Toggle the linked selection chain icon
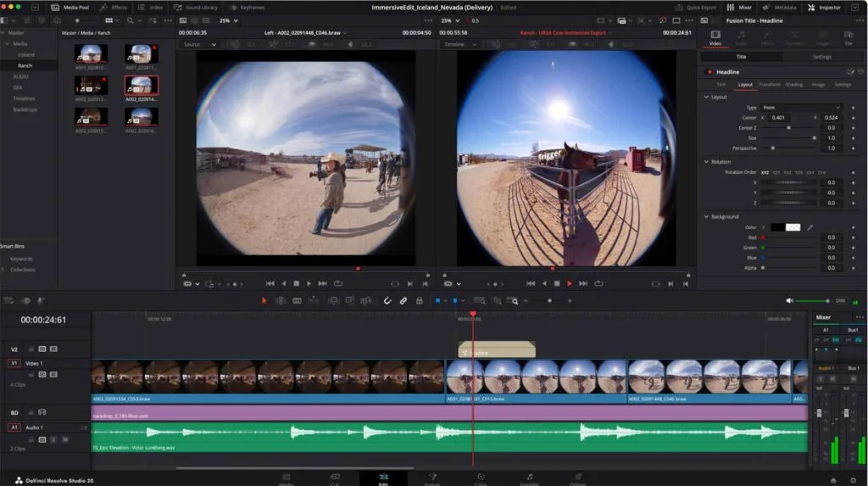Viewport: 868px width, 486px height. 403,301
